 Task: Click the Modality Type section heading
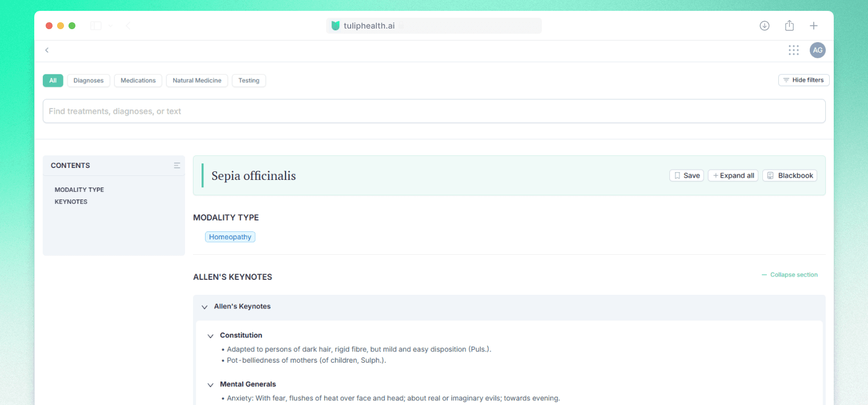[x=226, y=218]
